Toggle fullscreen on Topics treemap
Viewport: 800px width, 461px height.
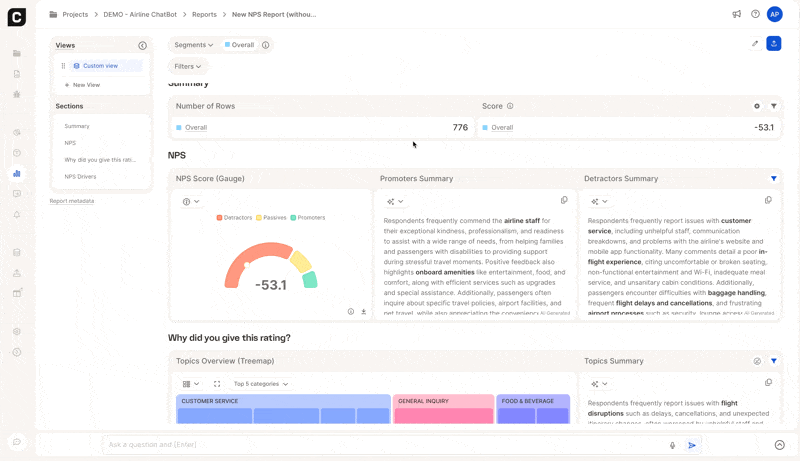pyautogui.click(x=217, y=384)
